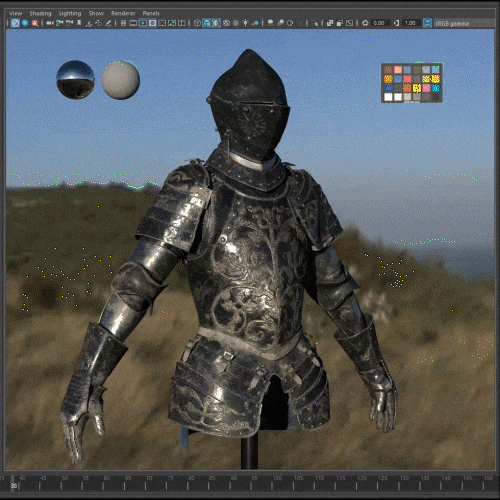Image resolution: width=500 pixels, height=500 pixels.
Task: Click the Gamma reset icon
Action: coord(396,23)
